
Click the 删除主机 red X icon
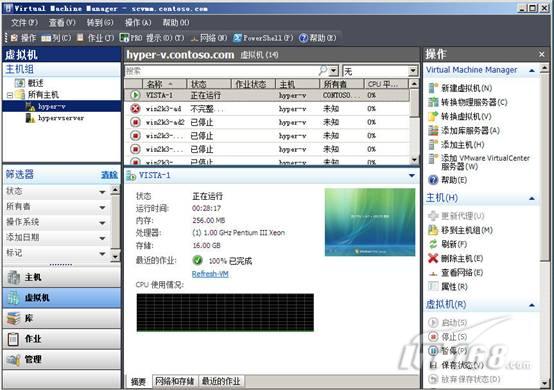tap(433, 258)
